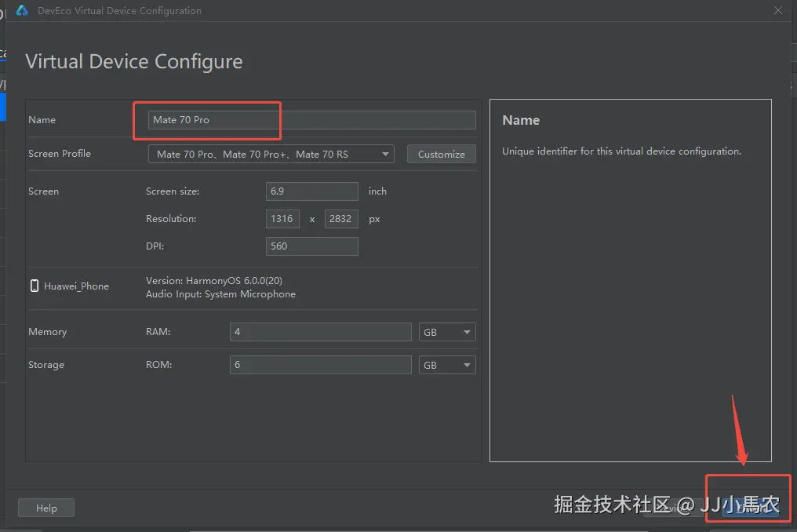Click the Audio Input: System Microphone text
Screen dimensions: 797x532
[x=220, y=294]
